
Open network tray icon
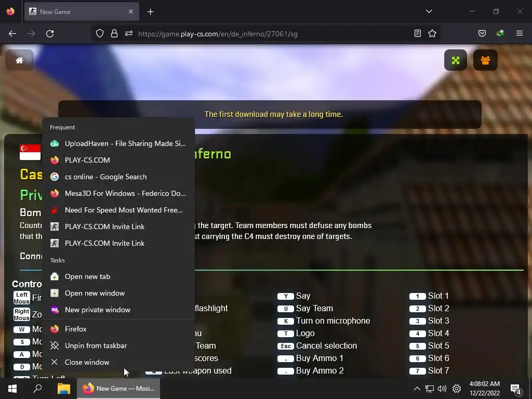pos(430,389)
